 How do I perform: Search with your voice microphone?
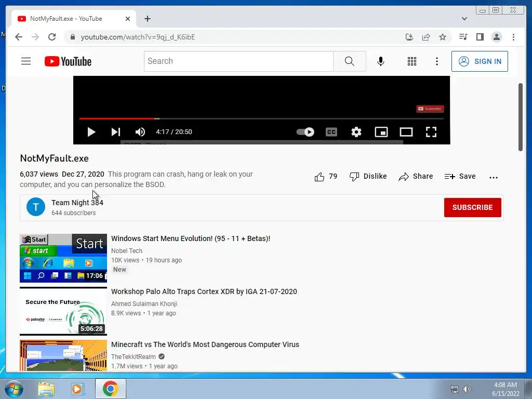point(381,61)
